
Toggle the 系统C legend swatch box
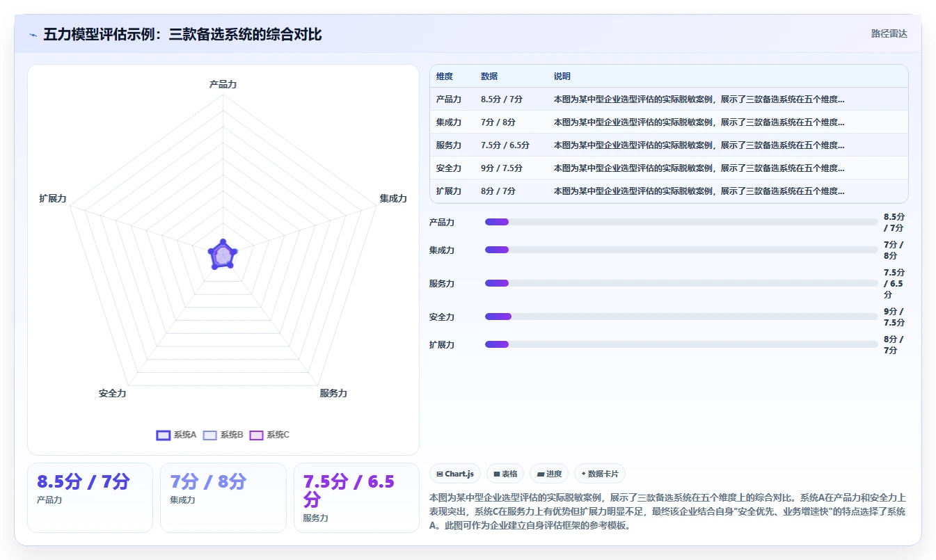[x=257, y=435]
